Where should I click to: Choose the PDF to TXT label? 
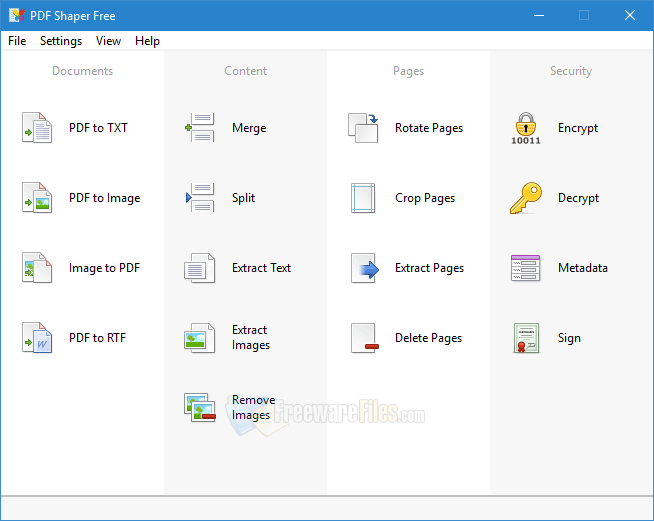click(98, 128)
